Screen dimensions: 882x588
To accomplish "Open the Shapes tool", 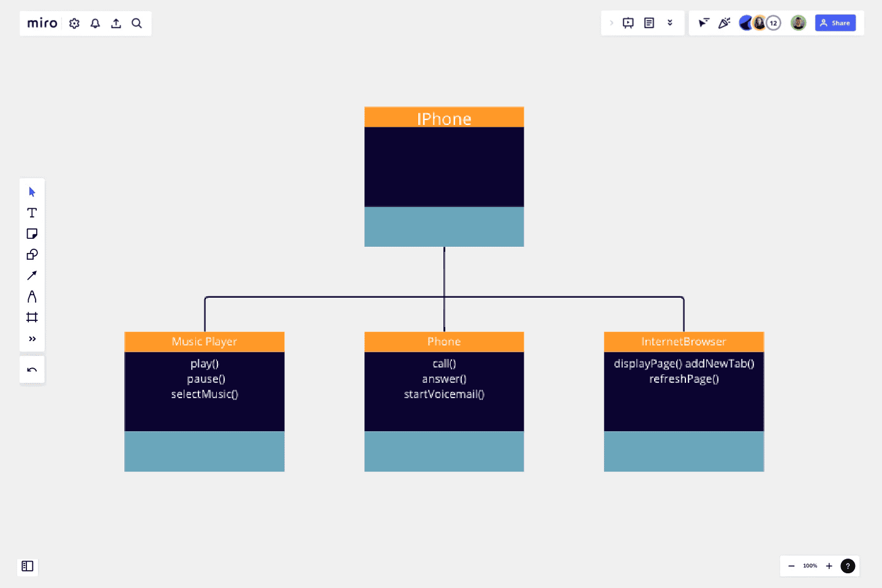I will click(32, 254).
